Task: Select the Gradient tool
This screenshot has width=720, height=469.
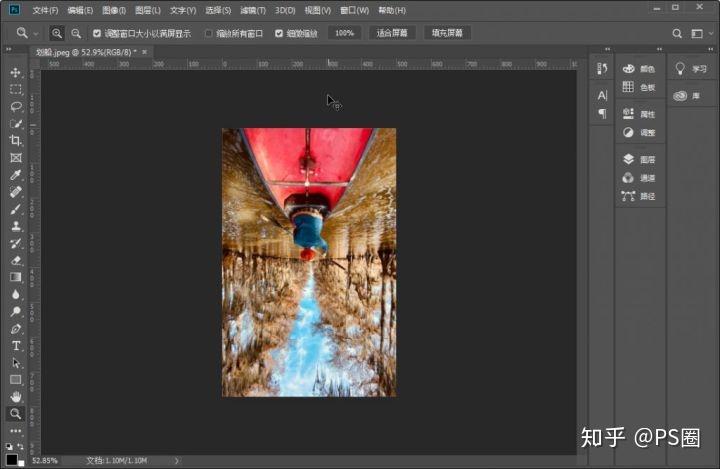Action: pos(16,277)
